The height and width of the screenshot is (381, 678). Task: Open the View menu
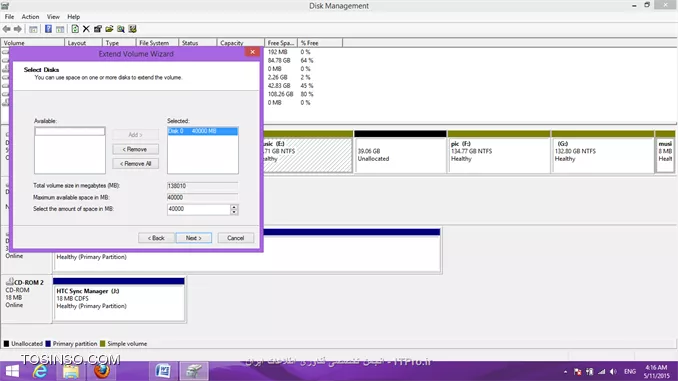53,17
